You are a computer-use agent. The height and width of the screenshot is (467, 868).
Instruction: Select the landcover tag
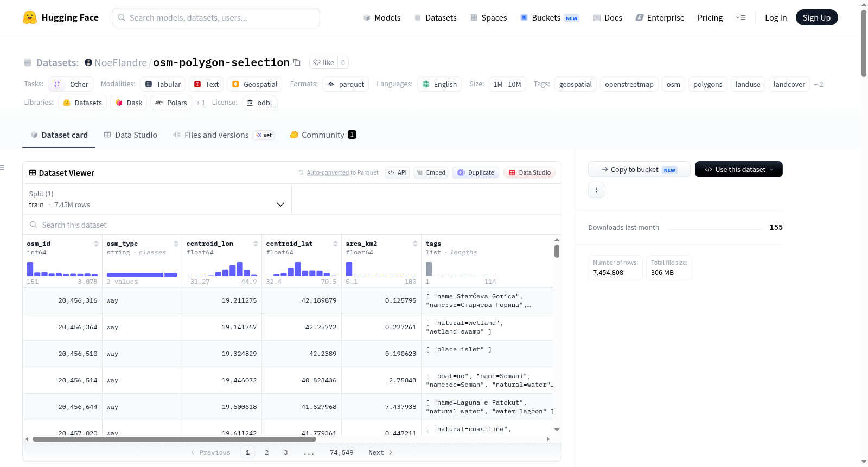coord(789,84)
